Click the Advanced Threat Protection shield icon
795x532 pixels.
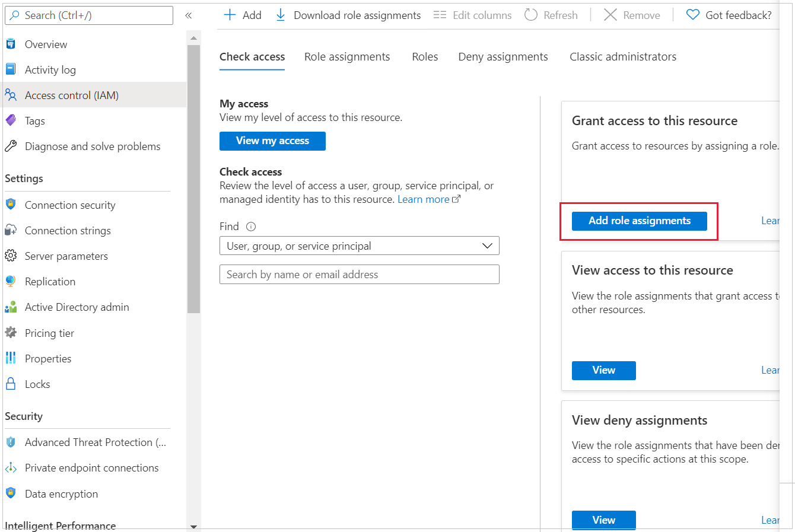tap(11, 442)
